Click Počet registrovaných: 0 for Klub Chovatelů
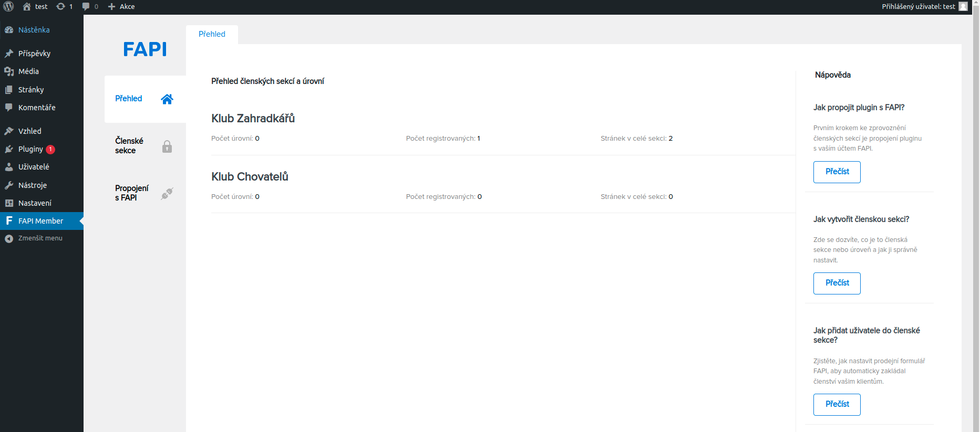The width and height of the screenshot is (980, 432). coord(444,197)
